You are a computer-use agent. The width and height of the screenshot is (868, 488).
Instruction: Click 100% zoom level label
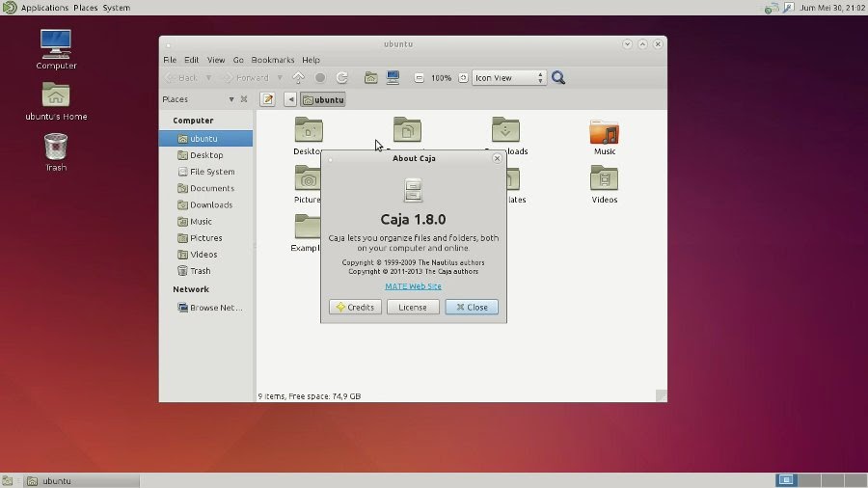[441, 78]
